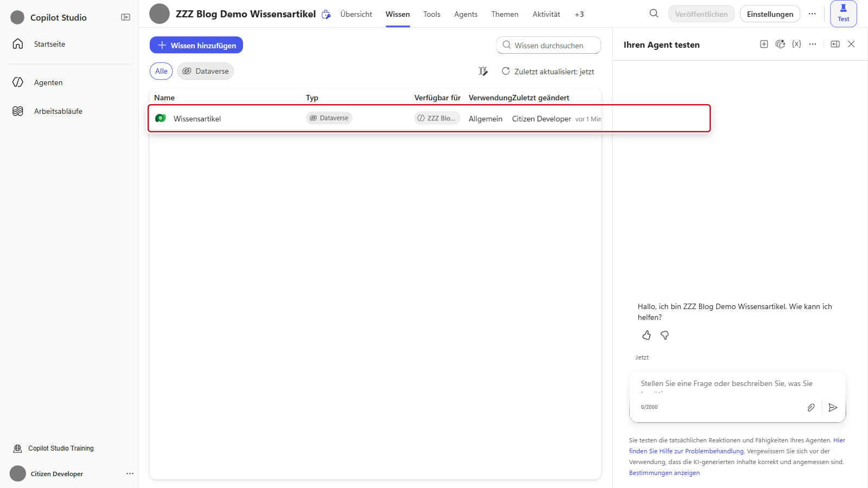The image size is (868, 488).
Task: Click the agent icon next to agent title
Action: 326,15
